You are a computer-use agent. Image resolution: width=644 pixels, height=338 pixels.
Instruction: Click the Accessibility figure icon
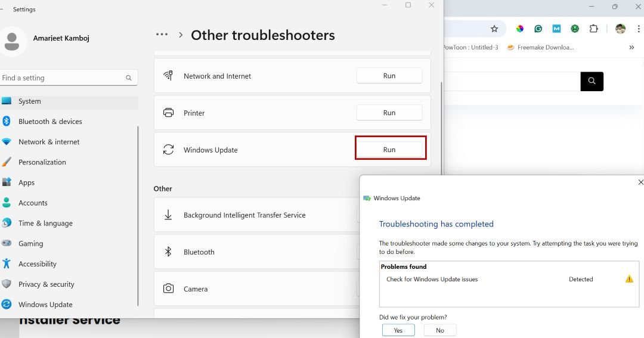(x=6, y=263)
